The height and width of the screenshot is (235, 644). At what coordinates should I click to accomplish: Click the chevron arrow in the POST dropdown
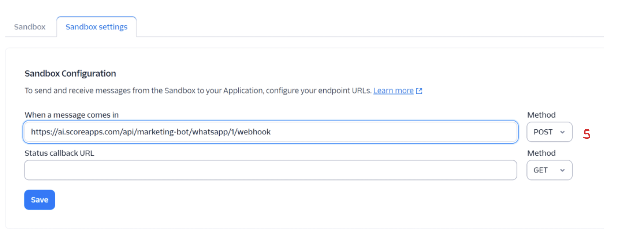(562, 132)
